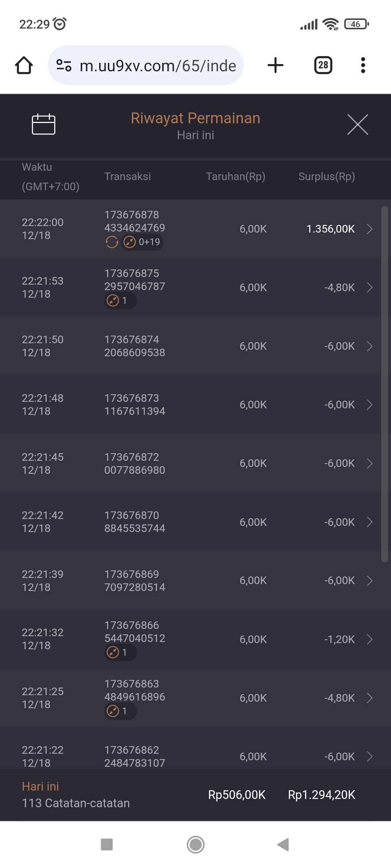391x868 pixels.
Task: Click the URL address bar
Action: 157,65
